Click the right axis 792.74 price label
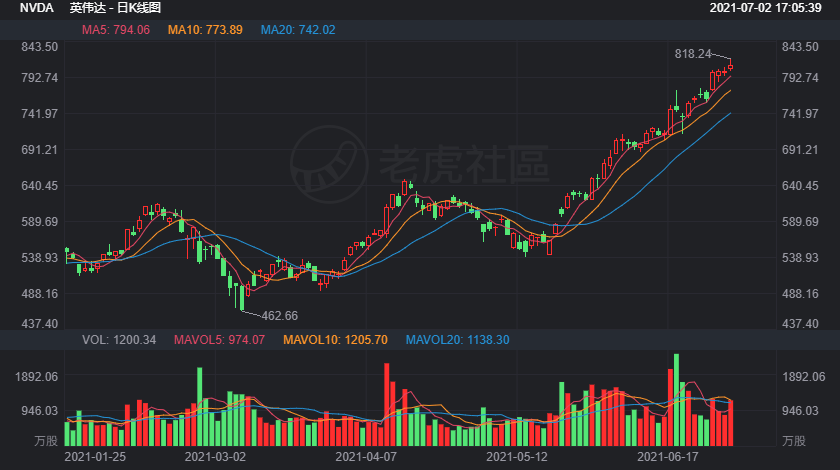Screen dimensions: 840x470 [x=800, y=78]
